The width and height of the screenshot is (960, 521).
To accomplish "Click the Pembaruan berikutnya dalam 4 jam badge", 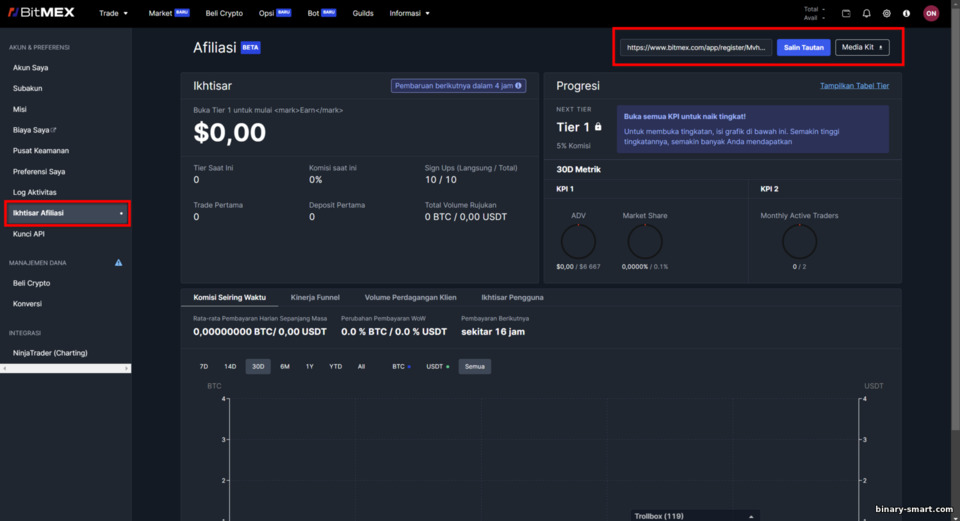I will [x=458, y=86].
